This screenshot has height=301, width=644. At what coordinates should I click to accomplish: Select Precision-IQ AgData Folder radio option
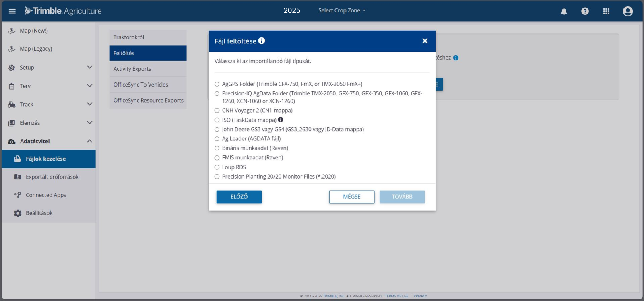pyautogui.click(x=217, y=93)
